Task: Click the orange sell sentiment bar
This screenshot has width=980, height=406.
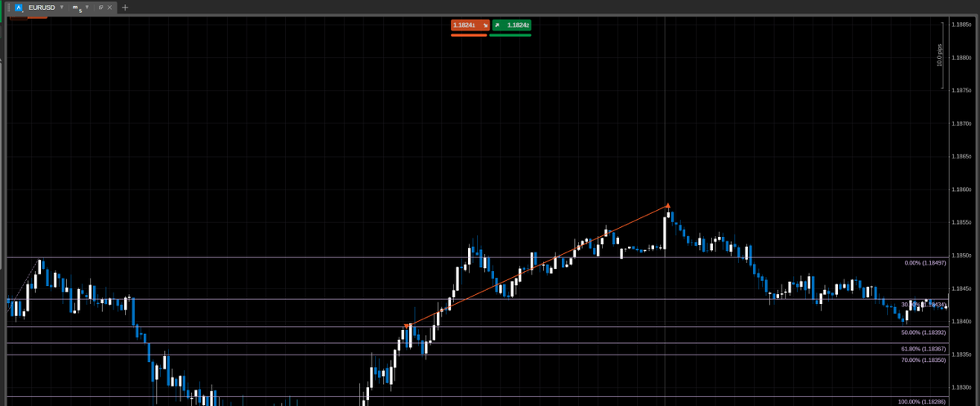Action: 469,36
